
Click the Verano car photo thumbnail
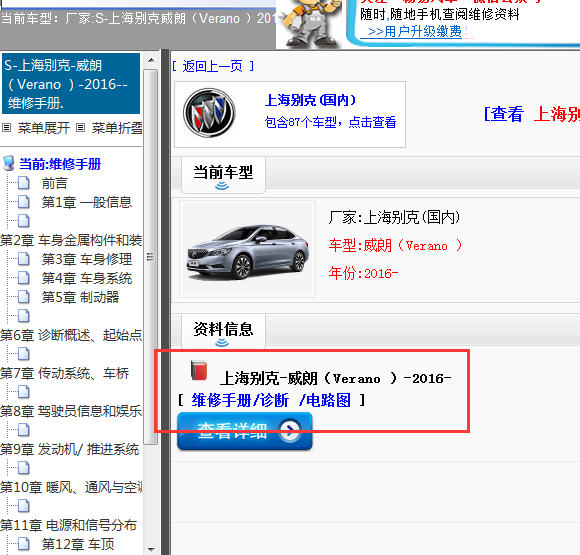tap(247, 249)
